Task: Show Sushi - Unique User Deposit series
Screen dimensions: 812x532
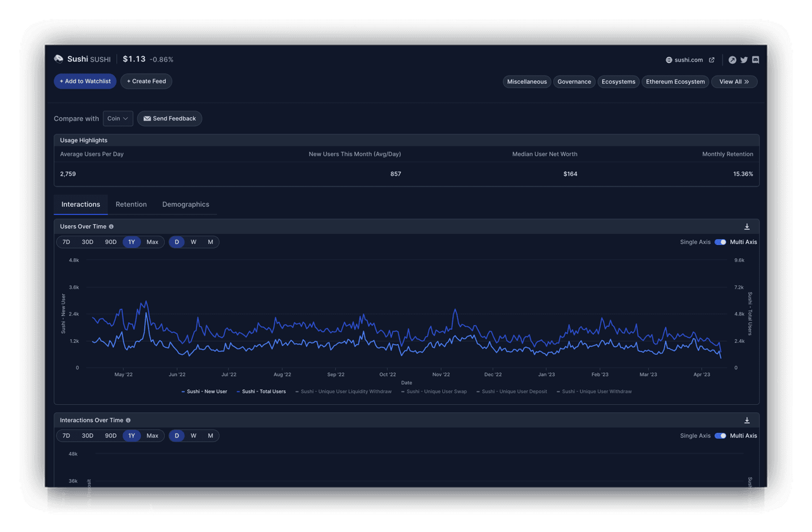Action: pyautogui.click(x=512, y=392)
